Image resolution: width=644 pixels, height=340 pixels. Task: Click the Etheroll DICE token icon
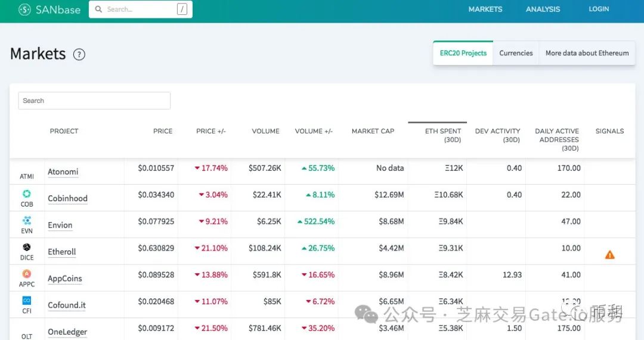[x=27, y=248]
